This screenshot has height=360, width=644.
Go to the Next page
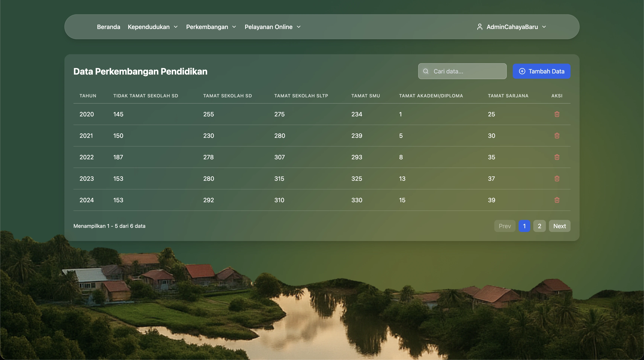click(559, 226)
